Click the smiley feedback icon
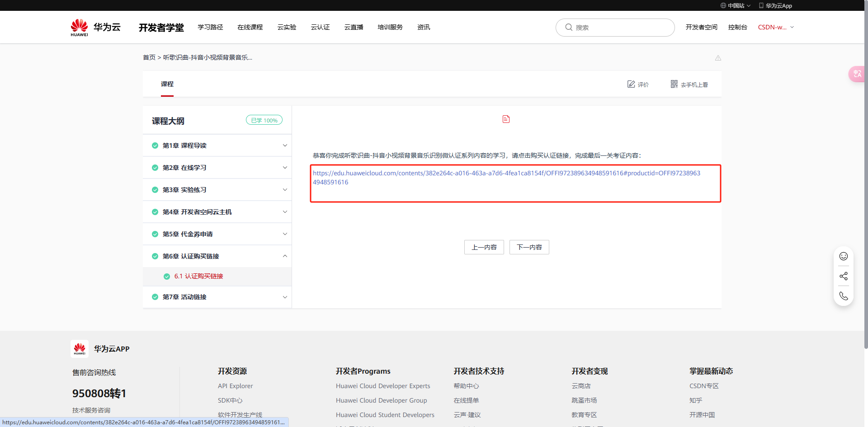868x427 pixels. 843,256
